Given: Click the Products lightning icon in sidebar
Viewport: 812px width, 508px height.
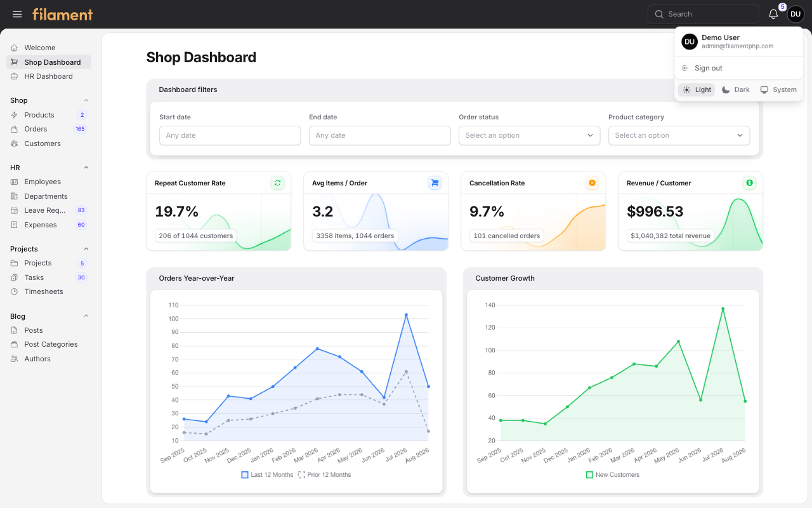Looking at the screenshot, I should tap(15, 115).
